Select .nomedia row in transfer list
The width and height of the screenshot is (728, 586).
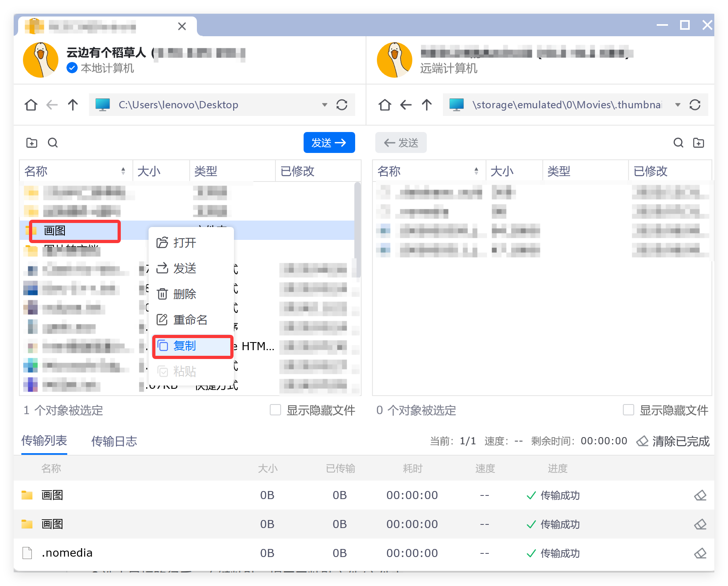tap(364, 553)
